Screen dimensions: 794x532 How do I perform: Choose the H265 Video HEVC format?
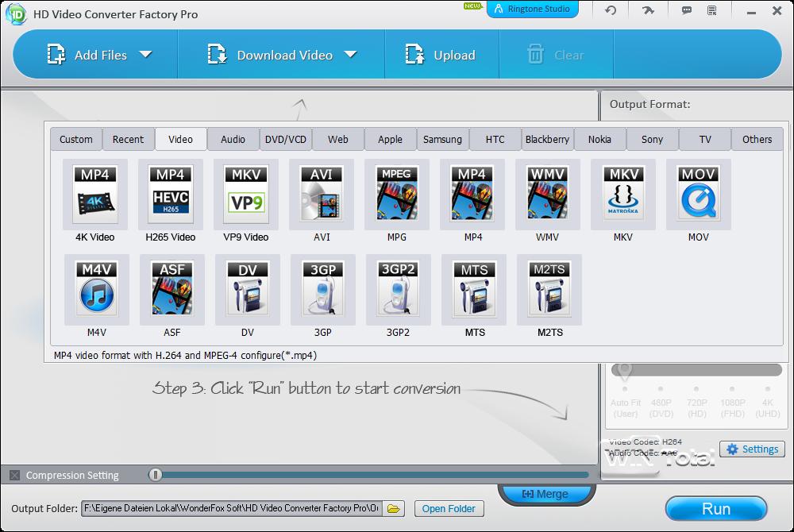171,193
